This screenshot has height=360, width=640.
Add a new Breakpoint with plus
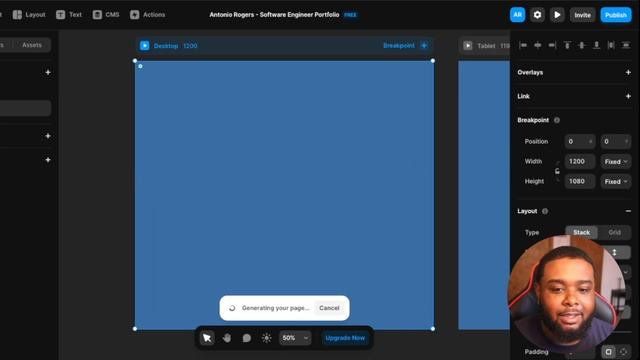coord(424,45)
